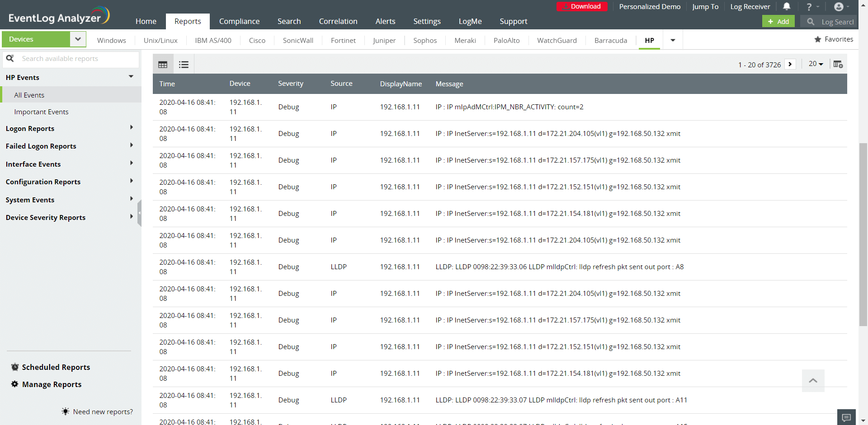
Task: Open Scheduled Reports
Action: (56, 367)
